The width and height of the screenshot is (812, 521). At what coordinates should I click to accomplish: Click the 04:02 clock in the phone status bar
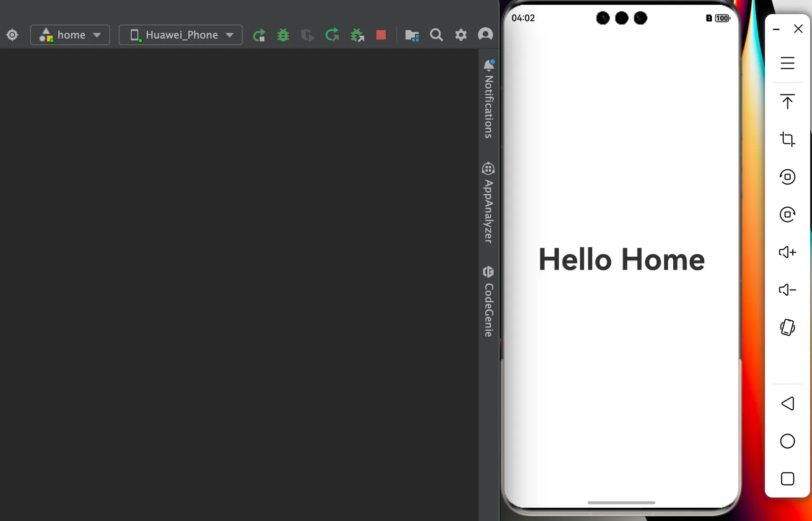tap(523, 18)
